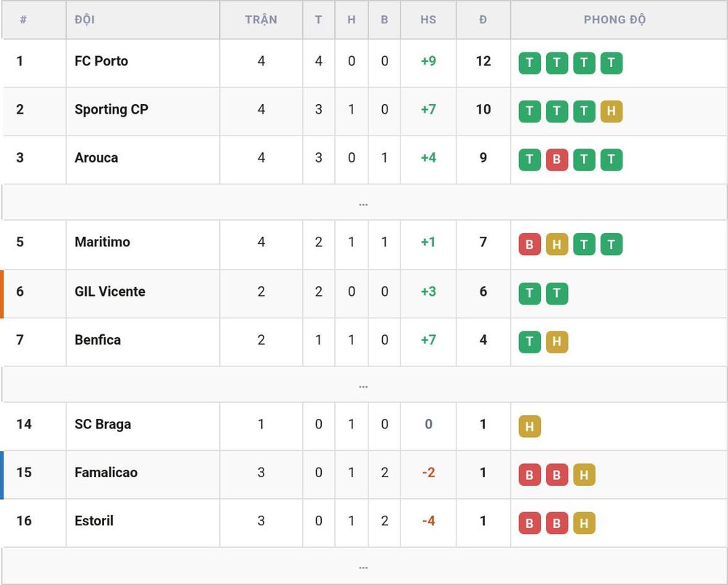Select the Famalicao team name
This screenshot has width=728, height=585.
106,472
